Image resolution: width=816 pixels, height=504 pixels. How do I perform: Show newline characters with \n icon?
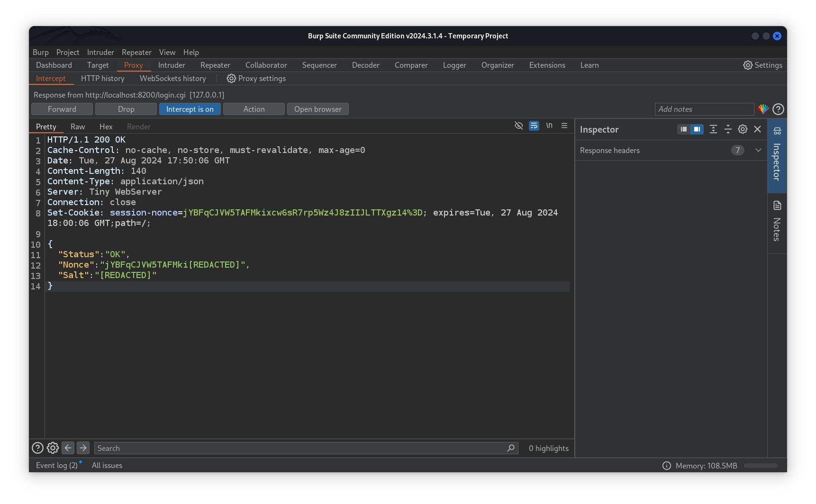tap(549, 126)
